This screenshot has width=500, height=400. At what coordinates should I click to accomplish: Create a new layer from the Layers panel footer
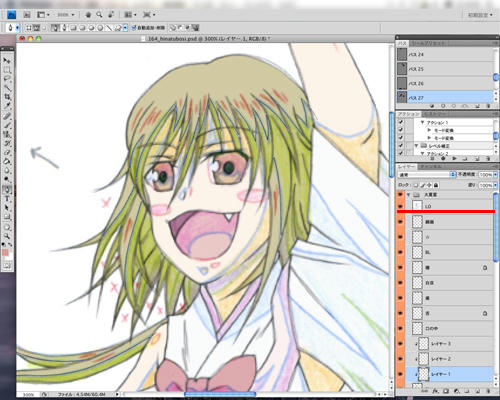click(477, 391)
